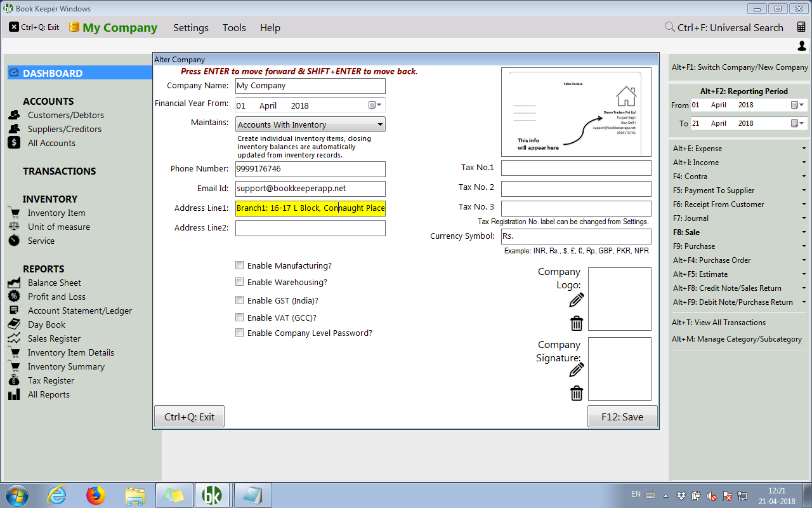Screen dimensions: 812x508
Task: Enable GST (India) checkbox
Action: pyautogui.click(x=239, y=300)
